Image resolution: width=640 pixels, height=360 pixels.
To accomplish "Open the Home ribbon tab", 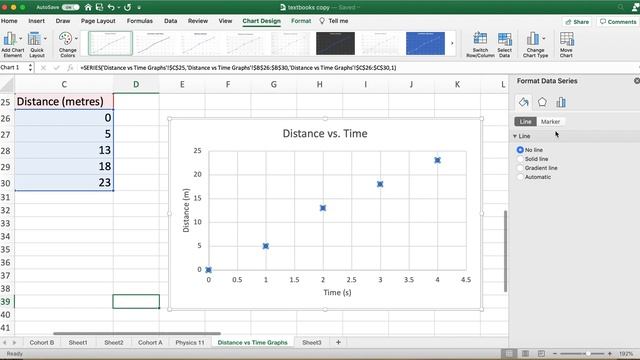I will tap(9, 21).
